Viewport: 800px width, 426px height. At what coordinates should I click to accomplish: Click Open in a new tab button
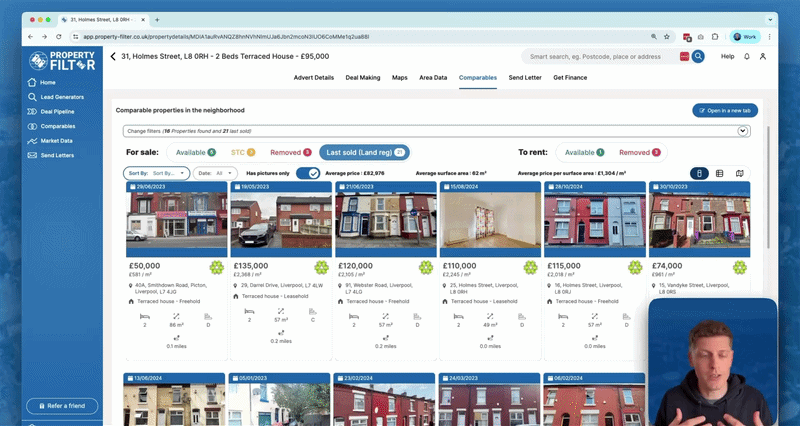coord(725,111)
